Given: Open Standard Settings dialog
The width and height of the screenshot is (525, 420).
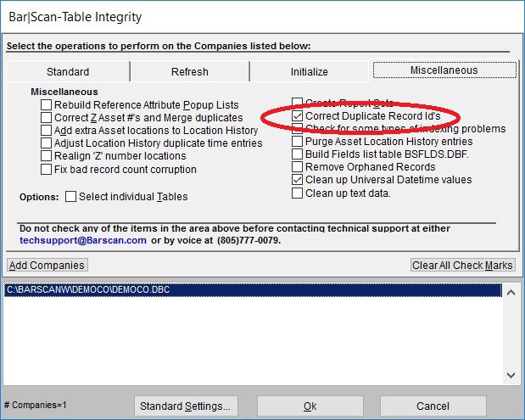Looking at the screenshot, I should pyautogui.click(x=185, y=406).
